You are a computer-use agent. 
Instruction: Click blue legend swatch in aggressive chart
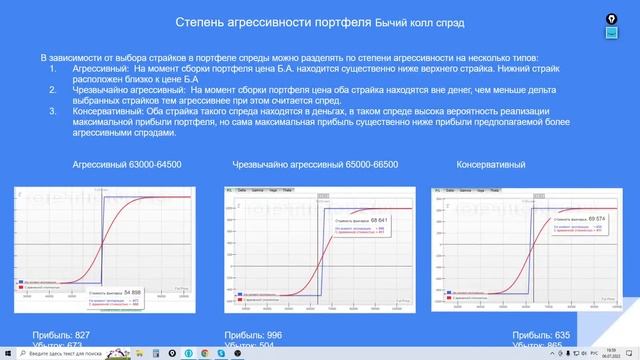(x=21, y=282)
